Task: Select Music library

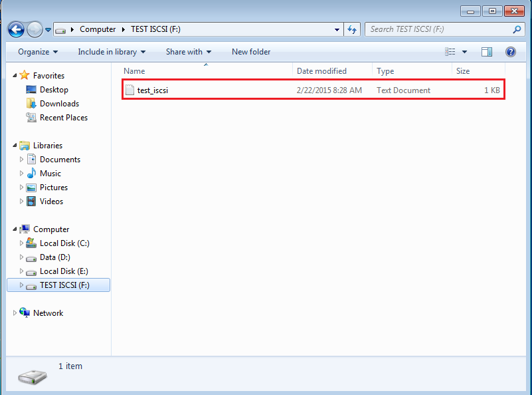Action: click(50, 173)
